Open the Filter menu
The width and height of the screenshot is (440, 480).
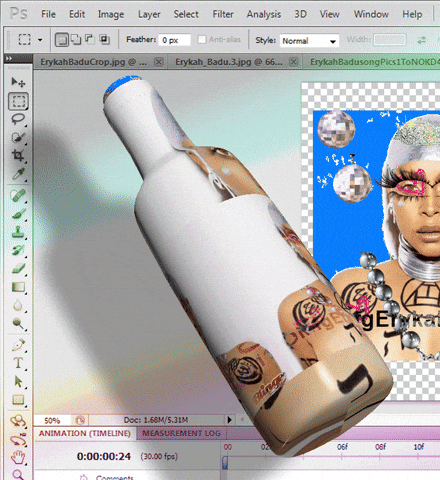tap(223, 14)
